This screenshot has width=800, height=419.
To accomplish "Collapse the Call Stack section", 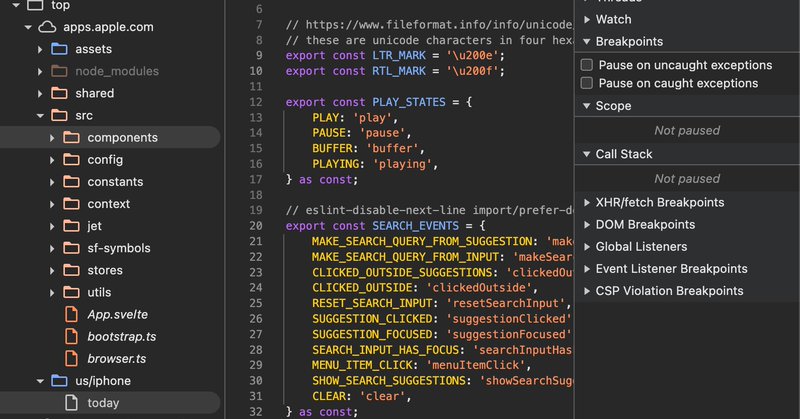I will 587,154.
